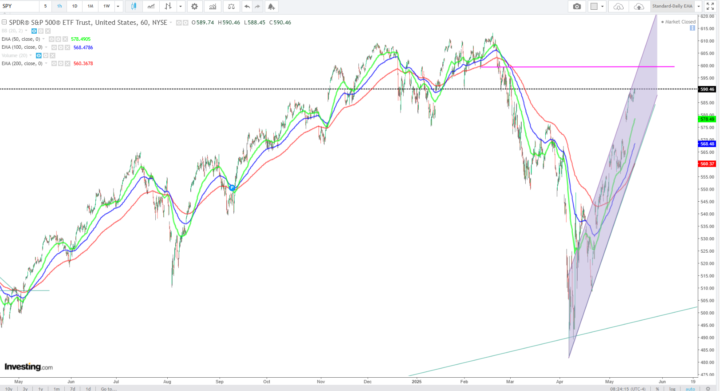Viewport: 720px width, 391px height.
Task: Remove EMA (100, close, 0) indicator
Action: click(x=67, y=47)
